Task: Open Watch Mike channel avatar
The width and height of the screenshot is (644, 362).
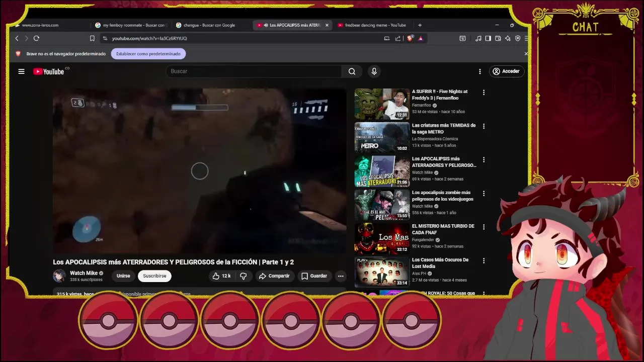Action: coord(59,276)
